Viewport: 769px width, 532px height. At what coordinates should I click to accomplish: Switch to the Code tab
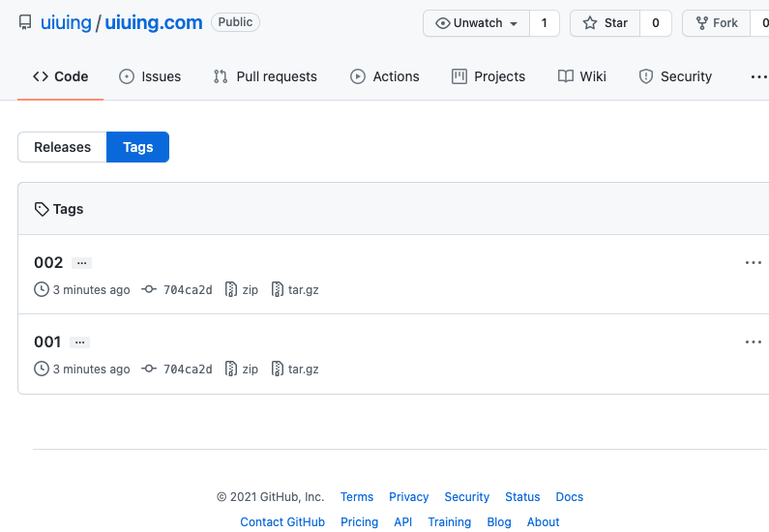click(x=60, y=76)
